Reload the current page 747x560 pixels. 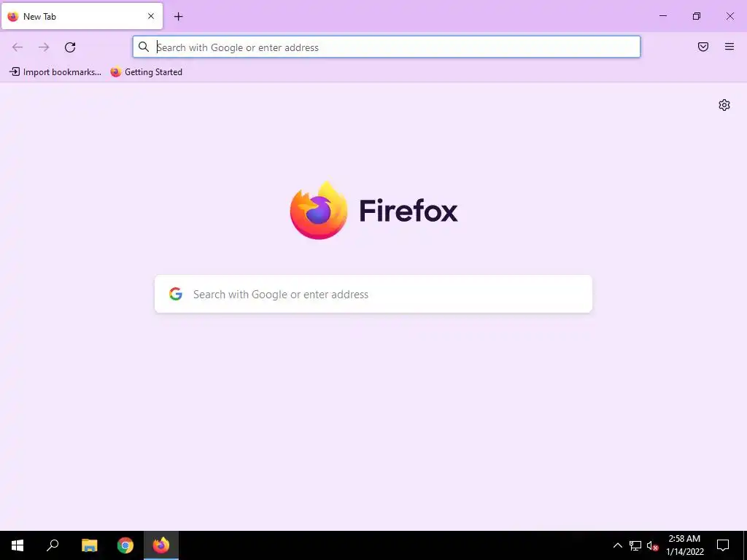70,47
